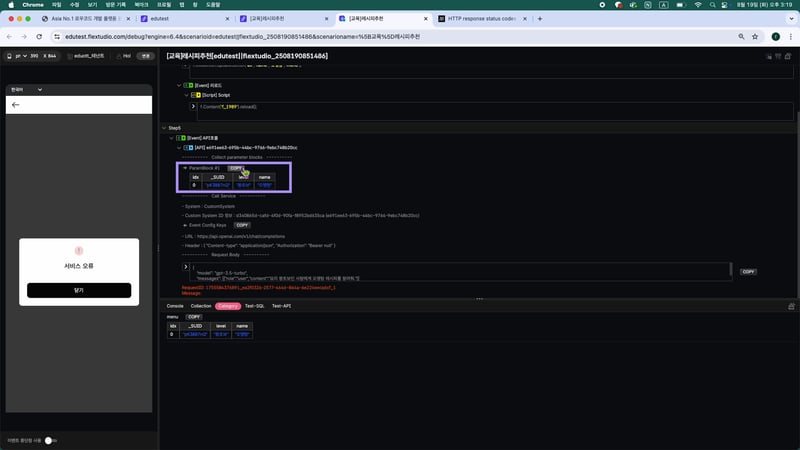Screen dimensions: 800x450
Task: Open a new Chrome tab
Action: (x=540, y=18)
